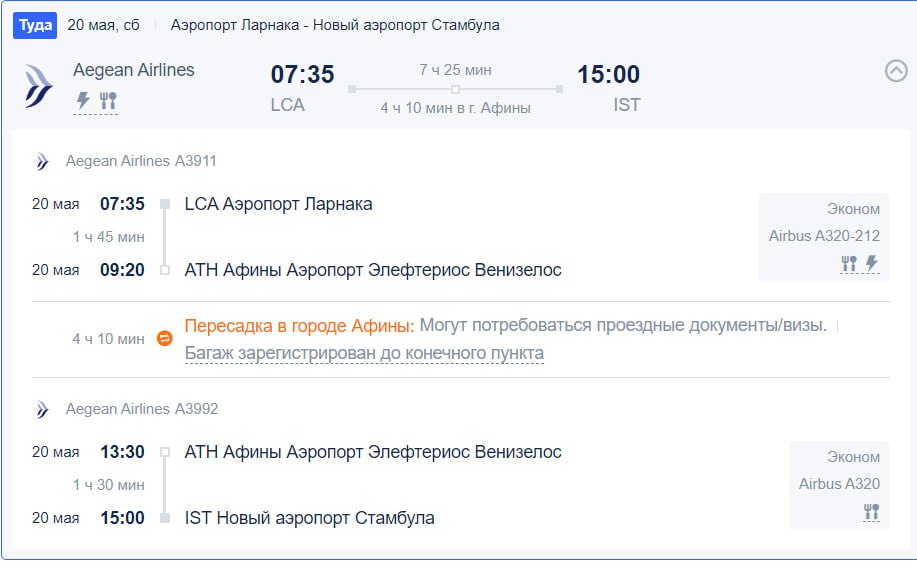Click the "IST Новый аэропорт Стамбула" arrival airport
This screenshot has height=562, width=917.
point(309,518)
